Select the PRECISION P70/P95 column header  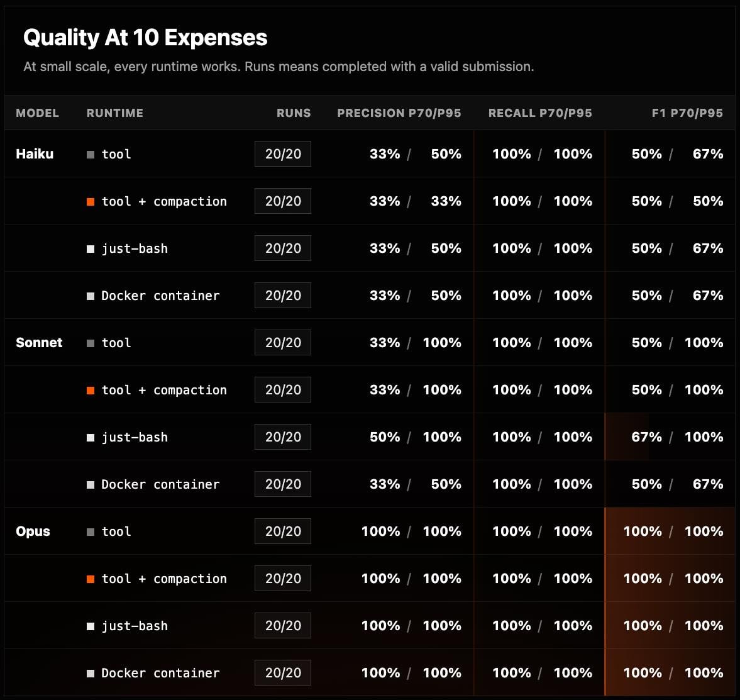pyautogui.click(x=399, y=113)
